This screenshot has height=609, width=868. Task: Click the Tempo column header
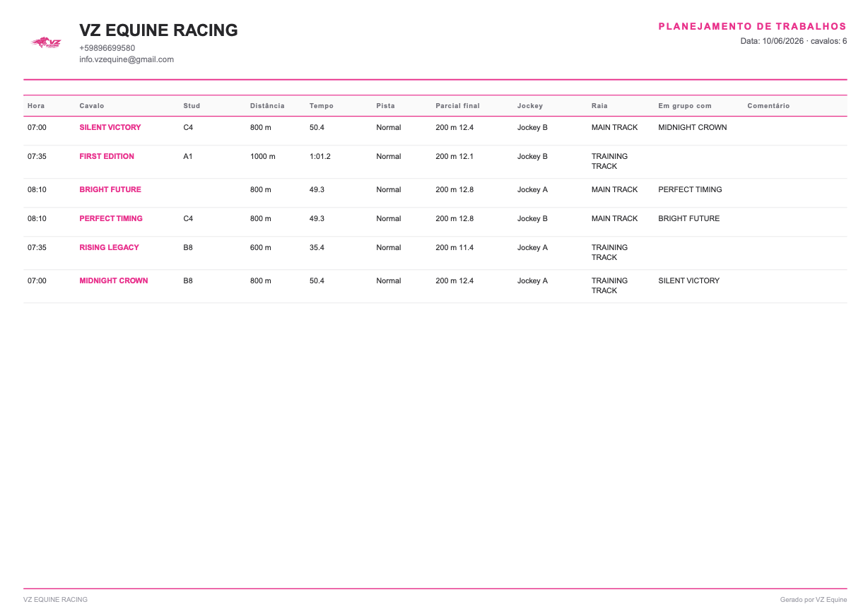tap(322, 106)
